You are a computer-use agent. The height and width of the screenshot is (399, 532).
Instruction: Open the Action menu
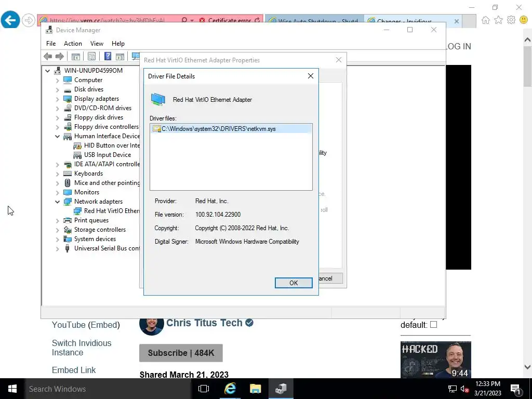[73, 44]
